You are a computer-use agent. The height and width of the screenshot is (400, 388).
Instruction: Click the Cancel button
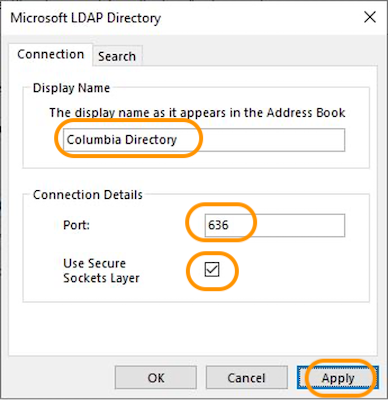point(246,378)
